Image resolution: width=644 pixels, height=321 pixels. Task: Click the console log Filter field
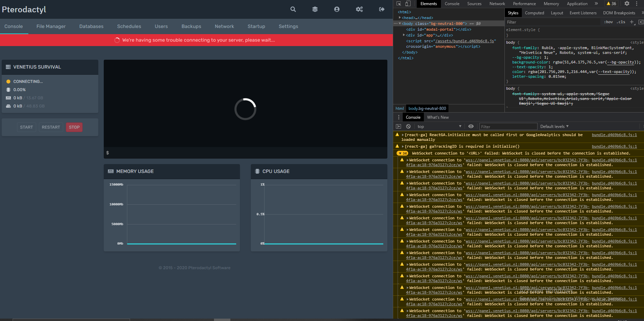pos(508,127)
